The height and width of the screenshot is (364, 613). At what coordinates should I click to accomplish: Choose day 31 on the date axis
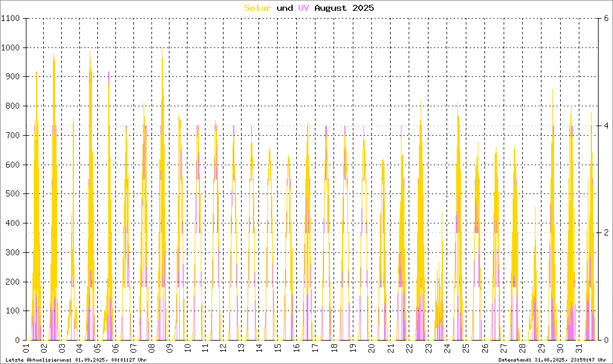[x=578, y=348]
